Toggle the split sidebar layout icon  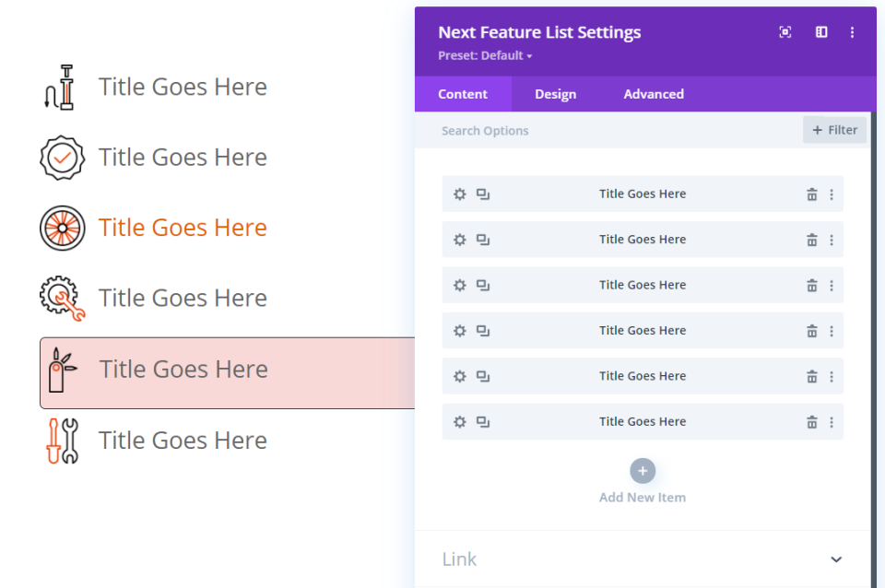(x=821, y=32)
